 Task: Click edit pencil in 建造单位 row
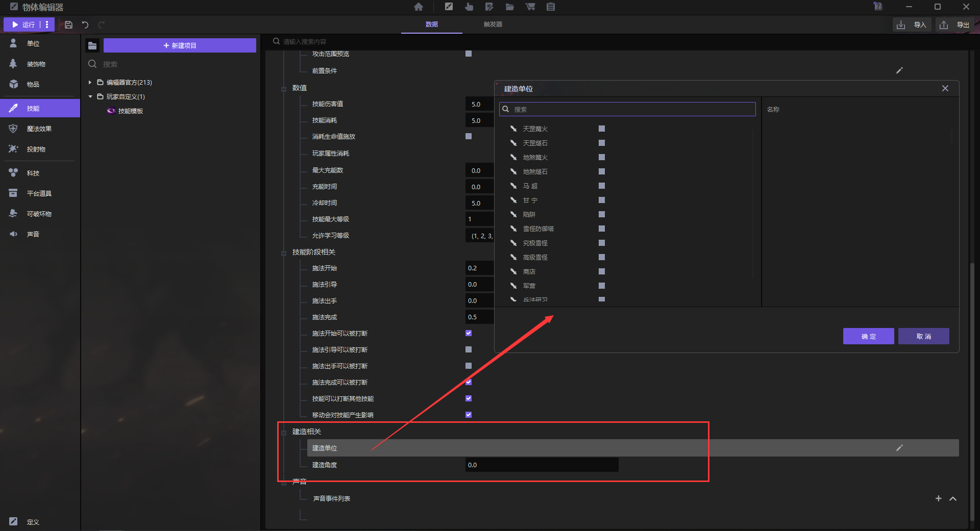[899, 448]
